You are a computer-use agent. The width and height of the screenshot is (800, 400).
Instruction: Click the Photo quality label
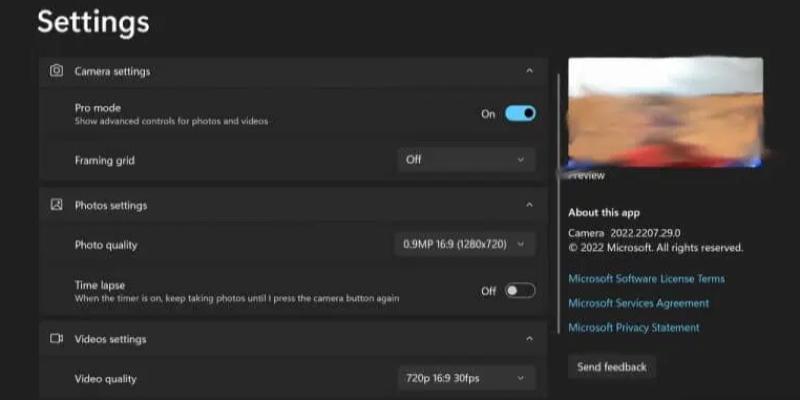[x=106, y=245]
